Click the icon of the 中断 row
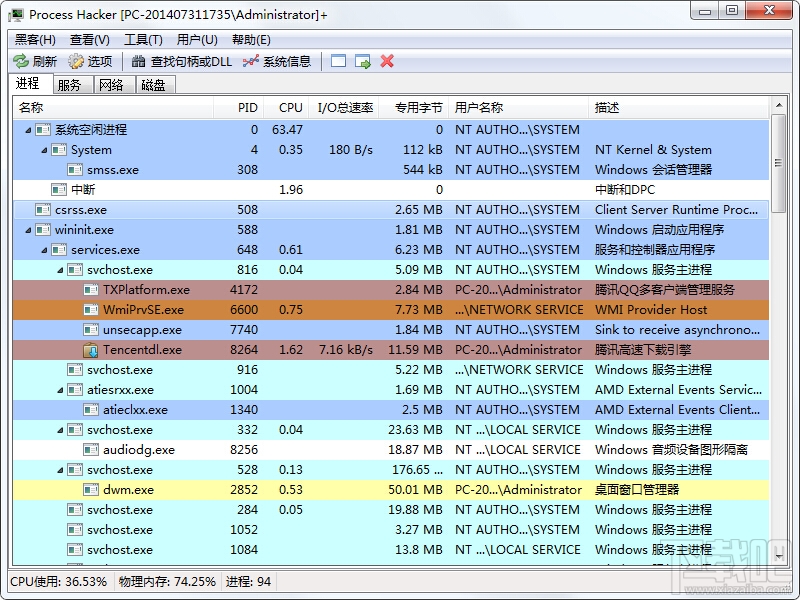The height and width of the screenshot is (600, 800). 59,190
